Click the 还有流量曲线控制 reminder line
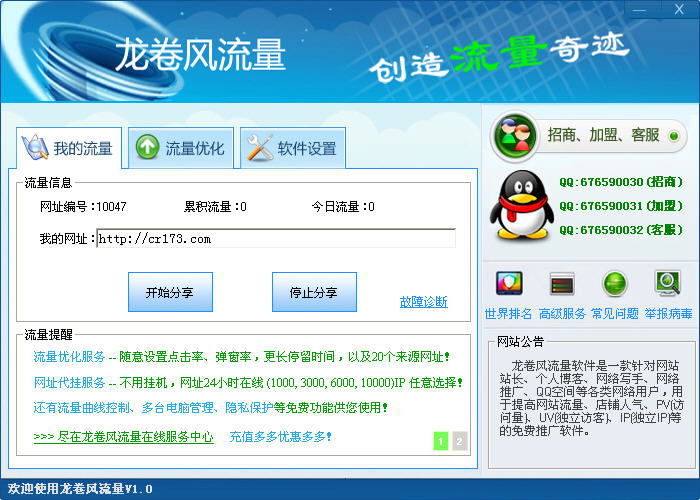 point(211,408)
